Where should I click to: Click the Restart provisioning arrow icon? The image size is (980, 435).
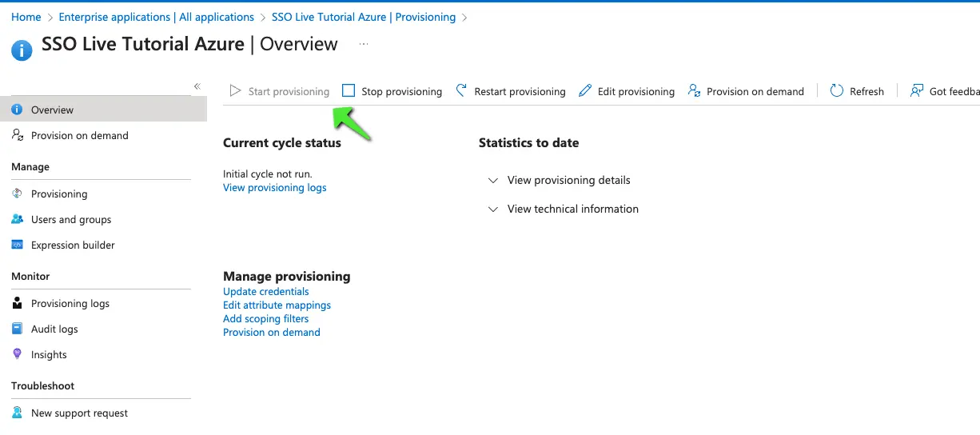coord(461,91)
